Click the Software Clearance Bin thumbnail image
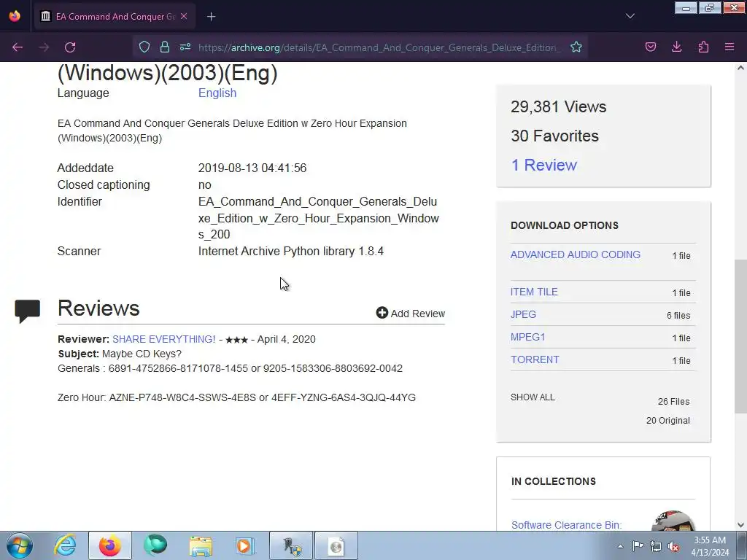This screenshot has width=747, height=560. 673,521
